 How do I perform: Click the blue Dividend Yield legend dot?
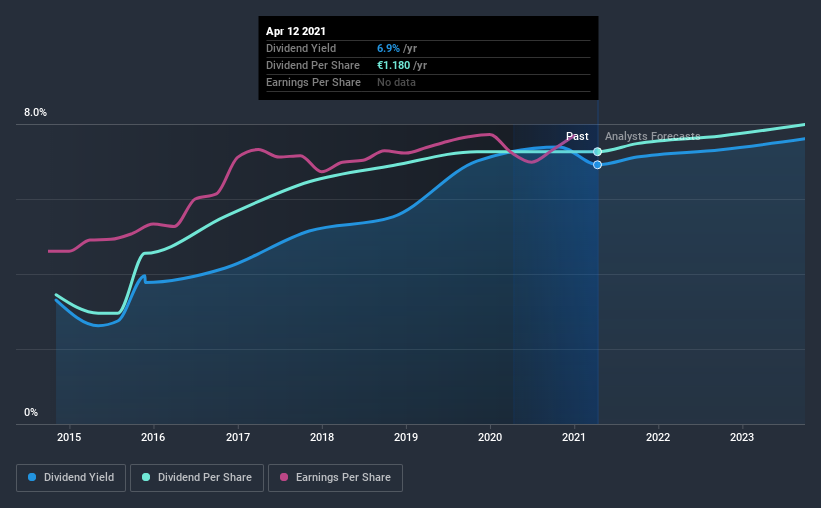(x=32, y=477)
